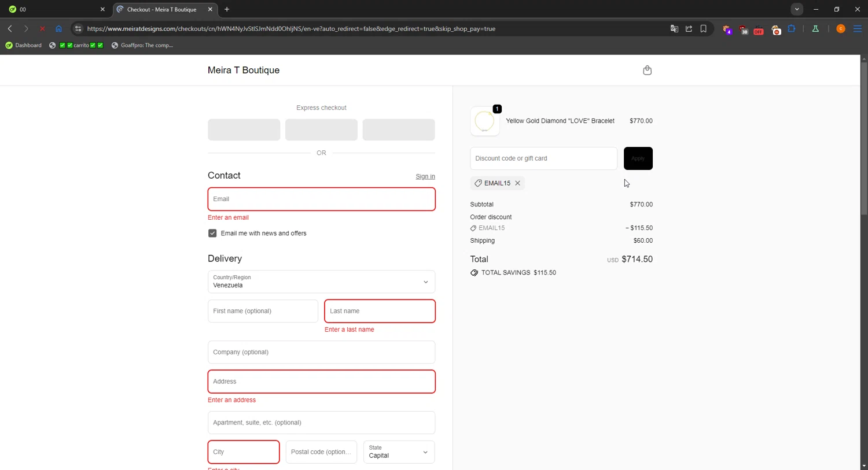Focus the Postal code field

(x=321, y=452)
